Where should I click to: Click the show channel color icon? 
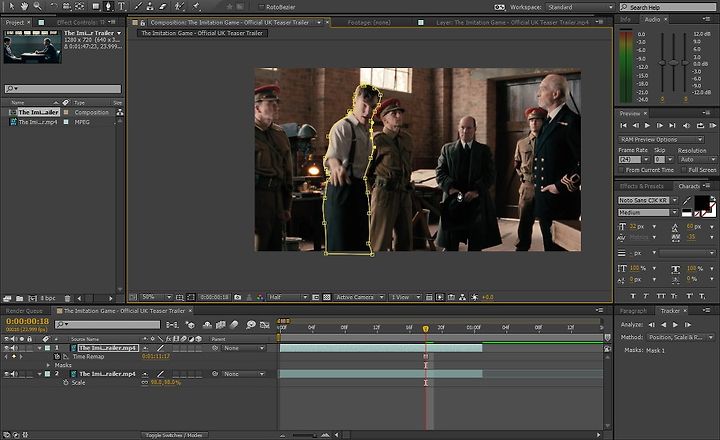point(260,297)
